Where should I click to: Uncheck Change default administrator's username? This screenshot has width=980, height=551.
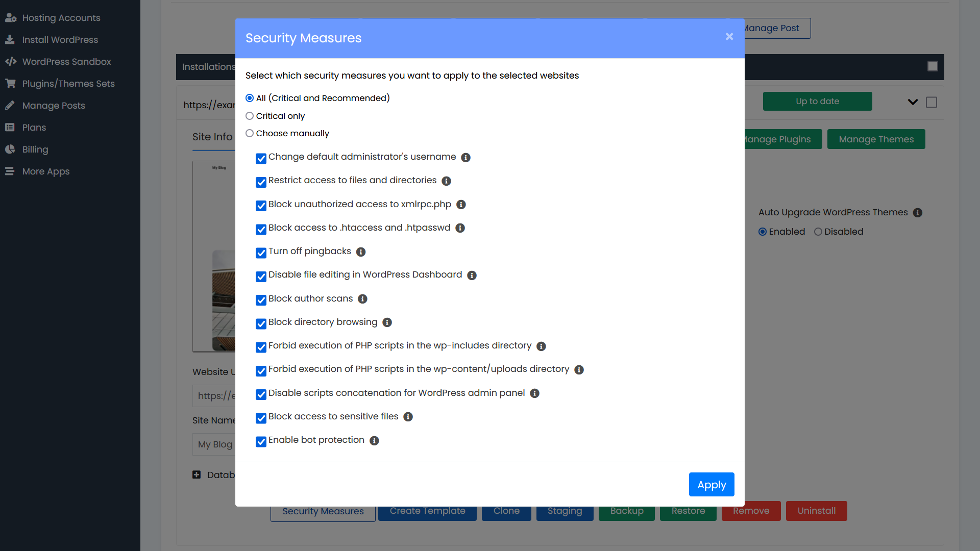point(261,159)
